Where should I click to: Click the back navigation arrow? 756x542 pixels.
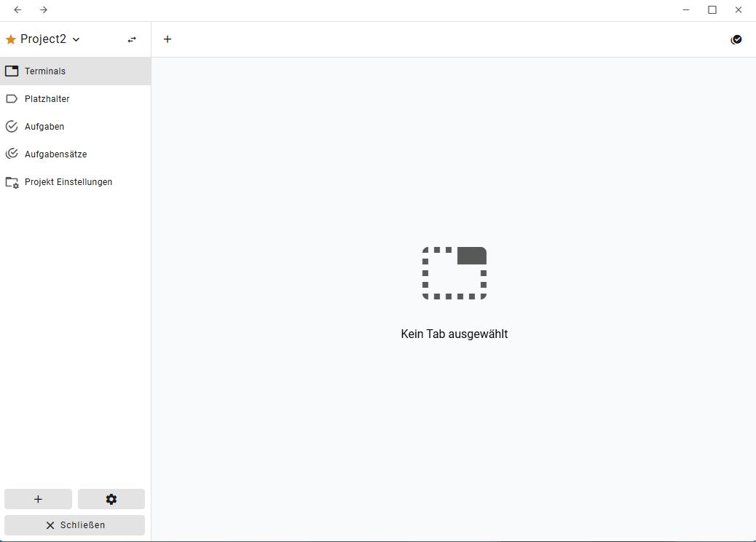click(17, 9)
